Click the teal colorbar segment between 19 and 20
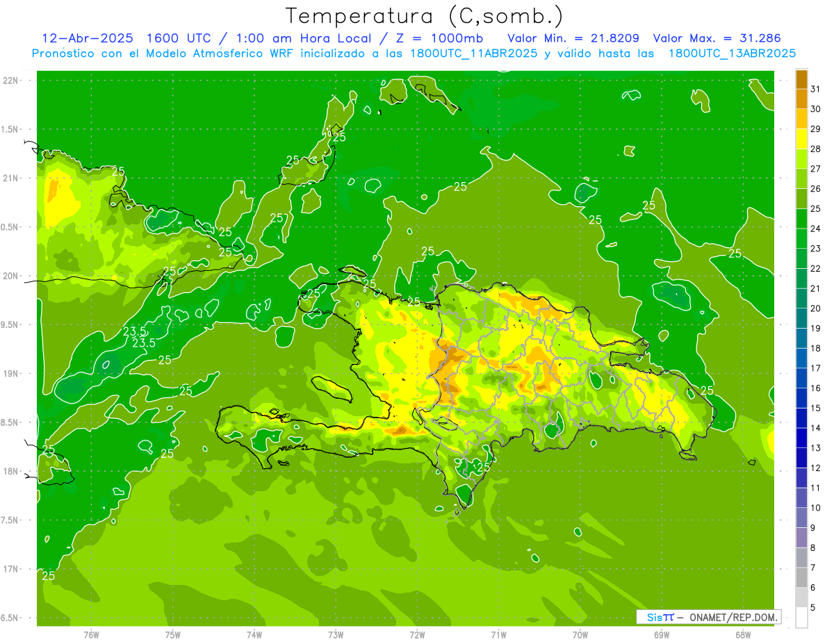 pos(802,318)
